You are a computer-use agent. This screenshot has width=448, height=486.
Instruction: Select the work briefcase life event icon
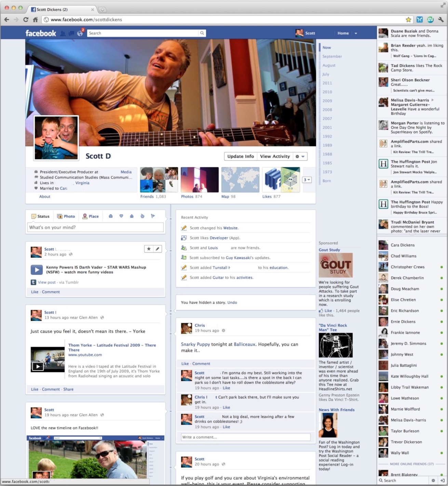point(111,216)
